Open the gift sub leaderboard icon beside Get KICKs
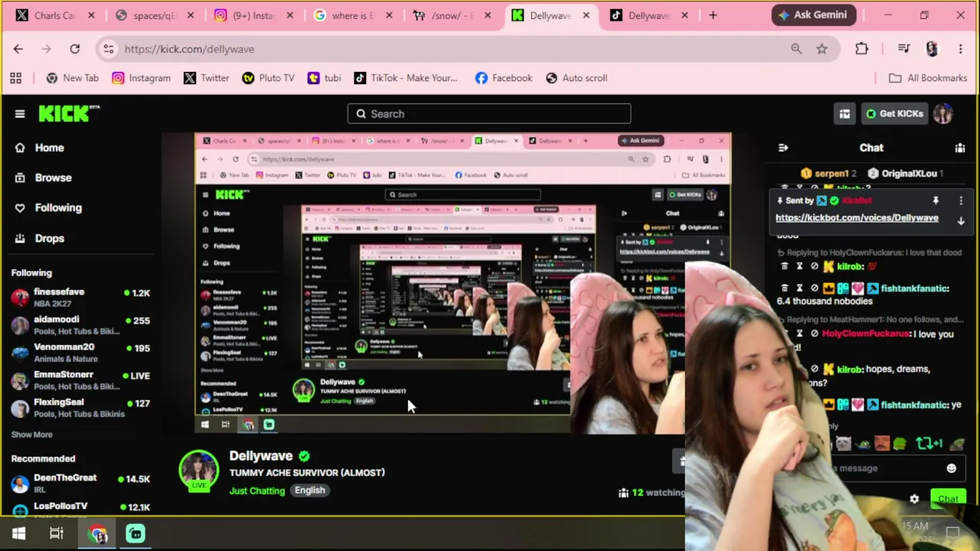 (x=844, y=114)
